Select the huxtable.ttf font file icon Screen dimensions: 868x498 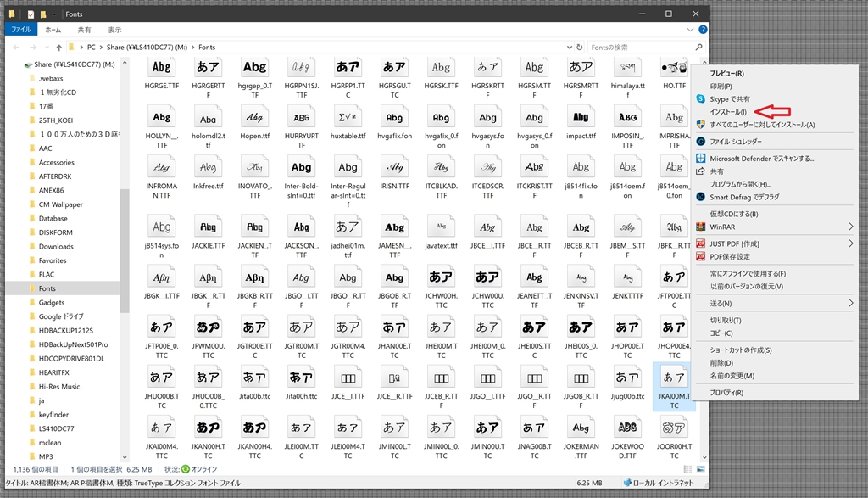(x=348, y=117)
